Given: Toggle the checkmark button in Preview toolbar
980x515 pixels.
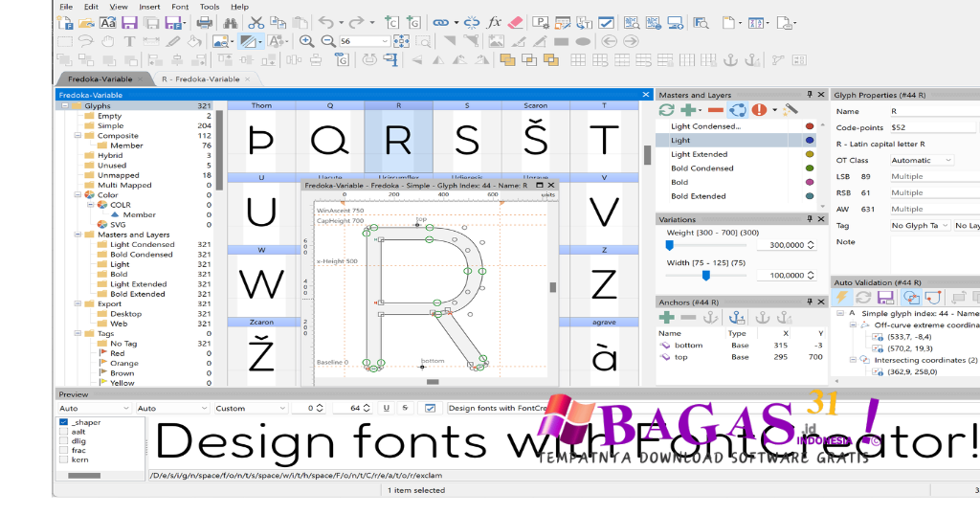Looking at the screenshot, I should pyautogui.click(x=430, y=408).
